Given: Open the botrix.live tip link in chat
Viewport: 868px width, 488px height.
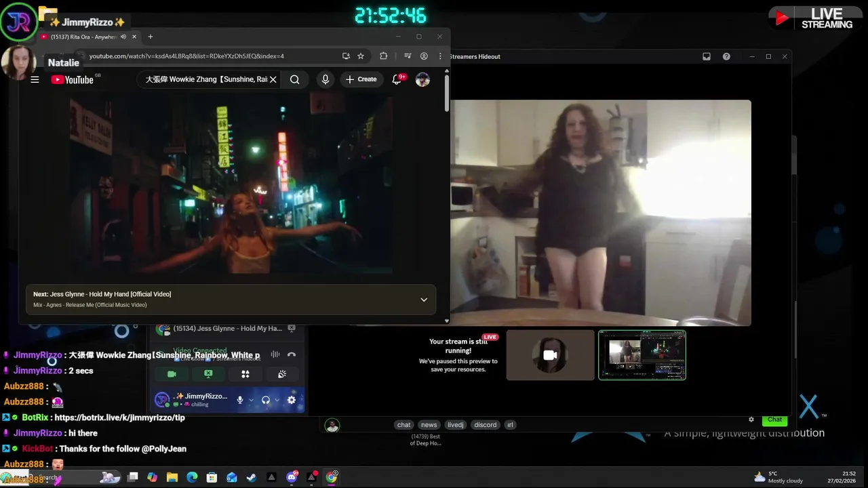Looking at the screenshot, I should pyautogui.click(x=119, y=418).
